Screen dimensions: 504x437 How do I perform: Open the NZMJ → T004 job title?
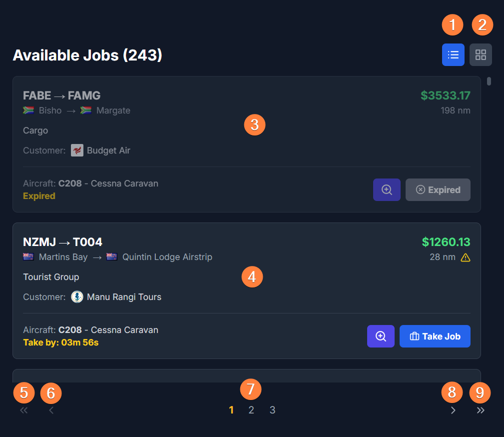[x=62, y=242]
